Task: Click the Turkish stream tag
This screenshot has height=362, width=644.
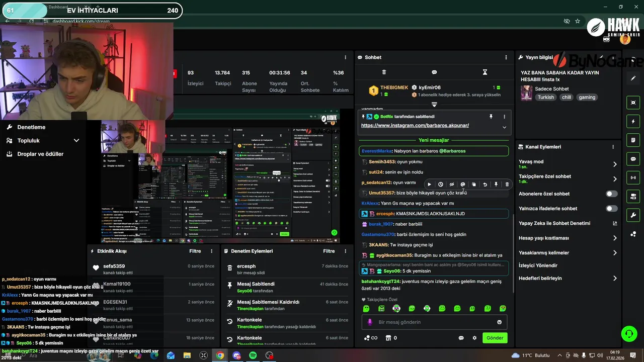Action: tap(546, 98)
